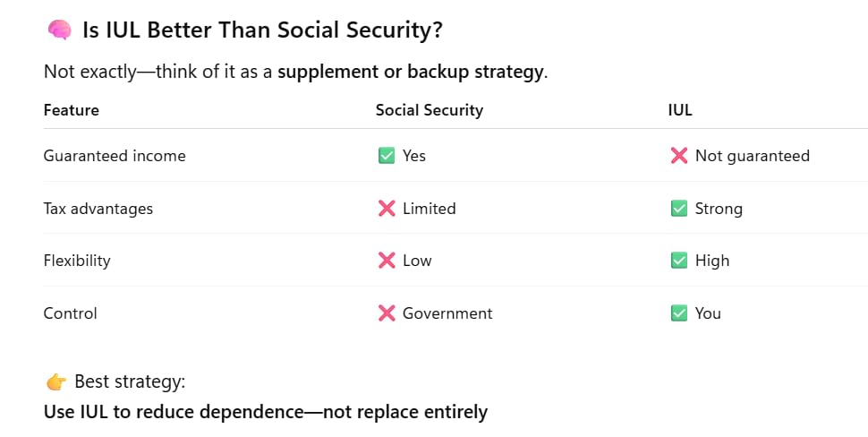The image size is (868, 437).
Task: Click red cross beside Low
Action: coord(387,261)
